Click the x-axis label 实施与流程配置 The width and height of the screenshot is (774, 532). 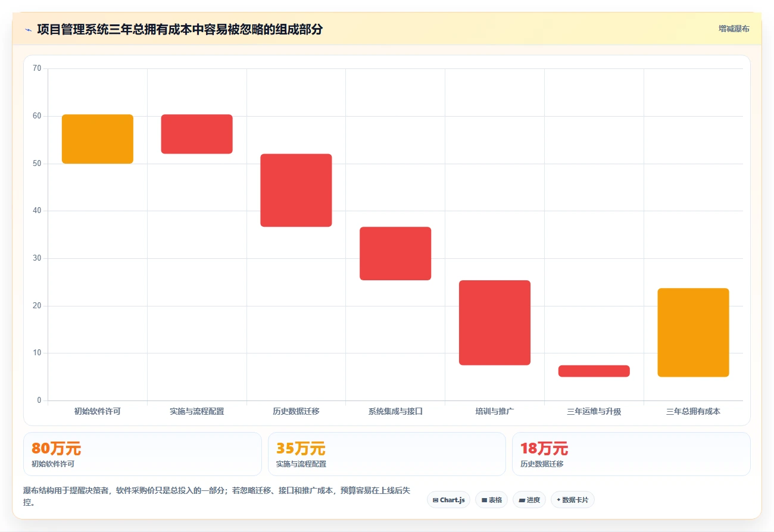coord(197,411)
